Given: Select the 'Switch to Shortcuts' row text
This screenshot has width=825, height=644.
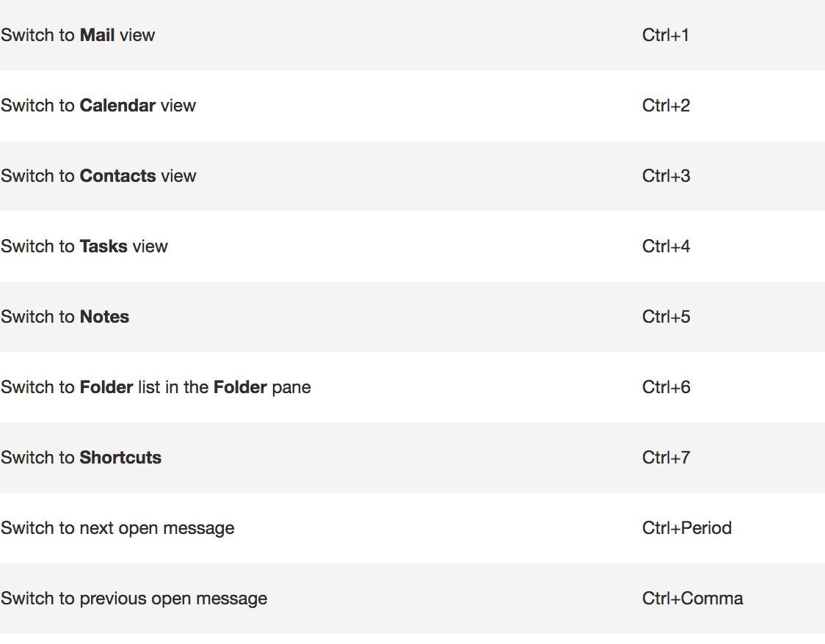Looking at the screenshot, I should (81, 458).
